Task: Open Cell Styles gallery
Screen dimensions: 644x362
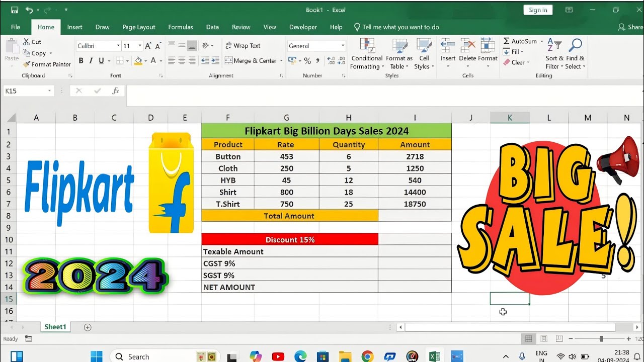Action: [424, 54]
